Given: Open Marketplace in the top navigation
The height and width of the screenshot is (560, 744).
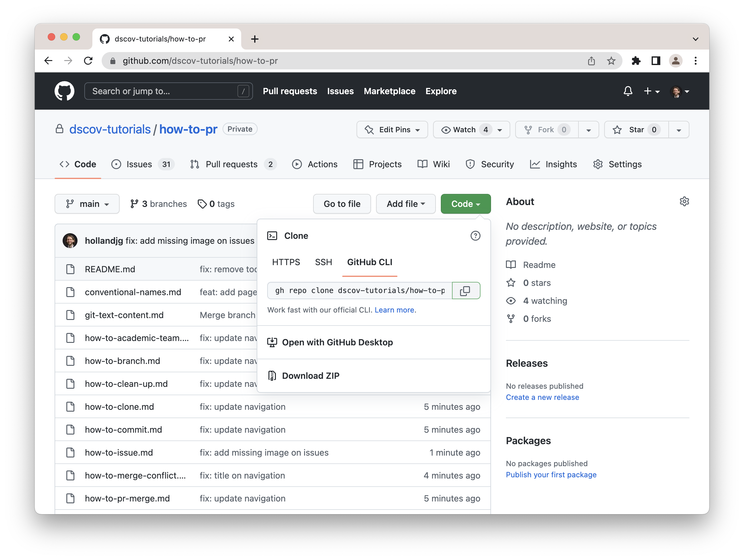Looking at the screenshot, I should click(x=389, y=91).
